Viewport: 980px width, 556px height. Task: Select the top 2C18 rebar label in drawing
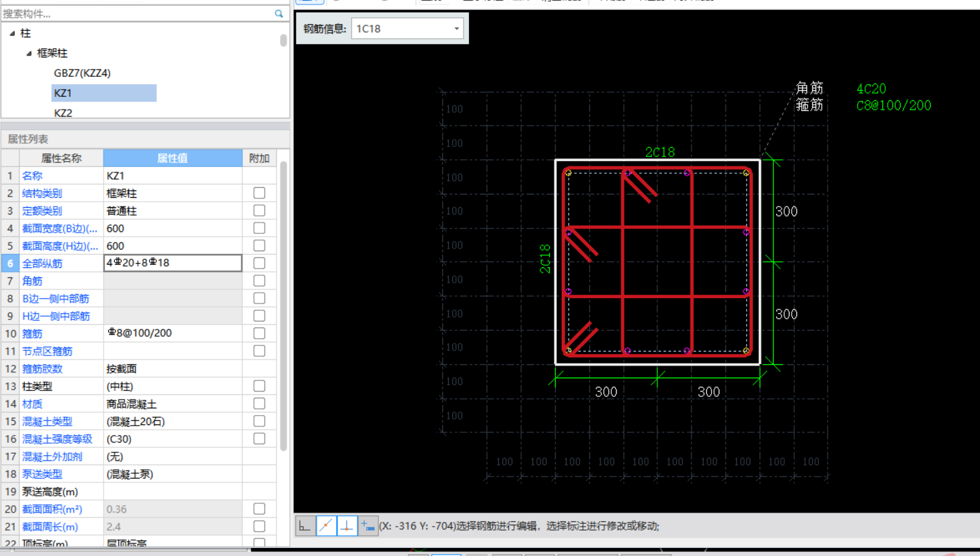tap(660, 152)
